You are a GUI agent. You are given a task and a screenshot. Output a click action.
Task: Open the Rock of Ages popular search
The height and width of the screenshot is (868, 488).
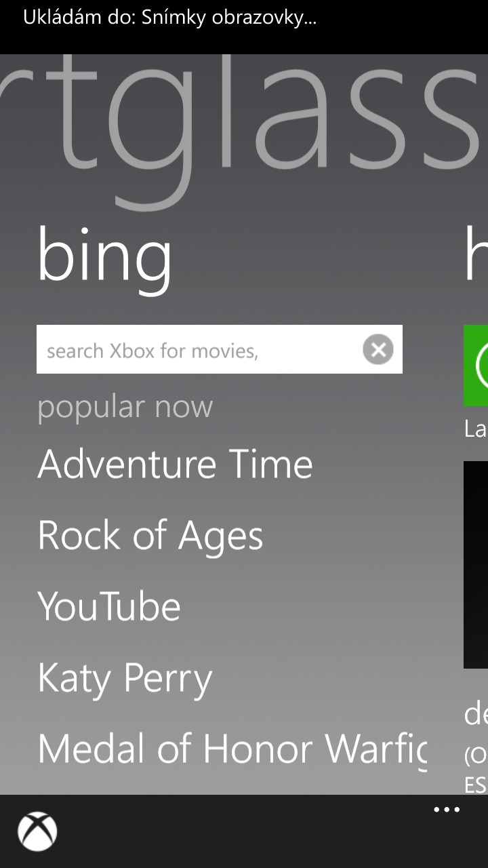pyautogui.click(x=150, y=536)
